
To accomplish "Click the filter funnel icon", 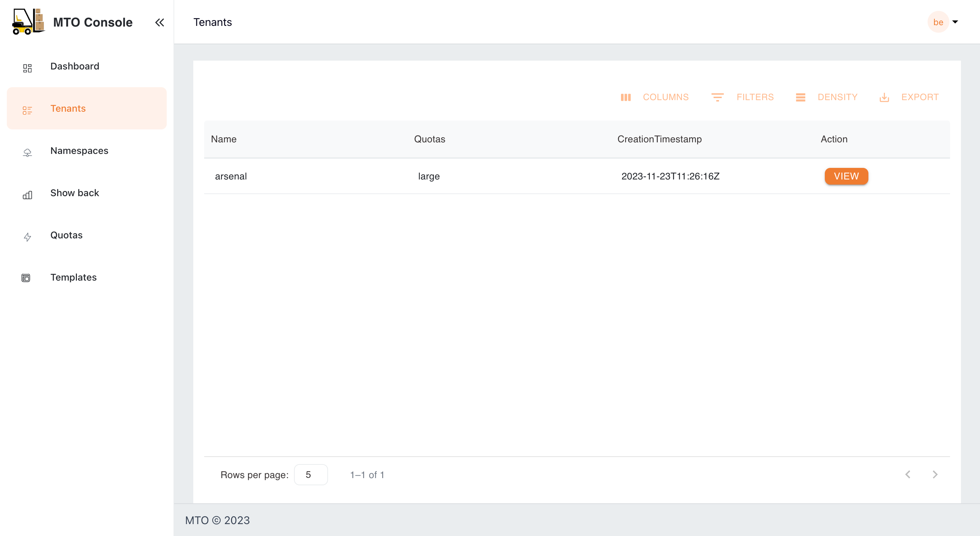I will coord(718,97).
